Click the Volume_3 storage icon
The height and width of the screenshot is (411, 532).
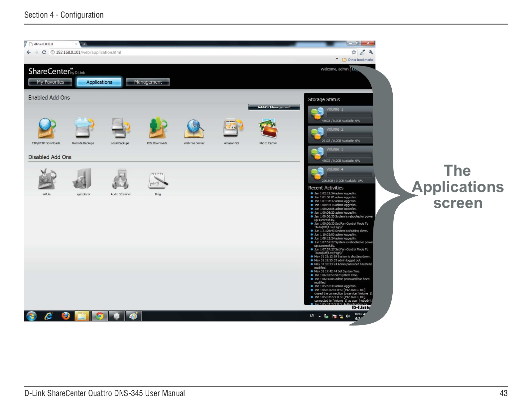(317, 153)
